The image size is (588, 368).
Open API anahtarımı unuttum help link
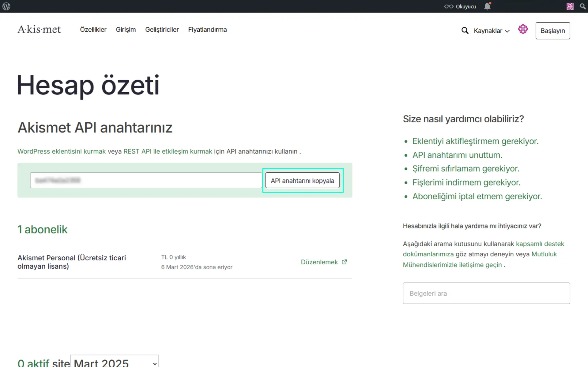457,155
